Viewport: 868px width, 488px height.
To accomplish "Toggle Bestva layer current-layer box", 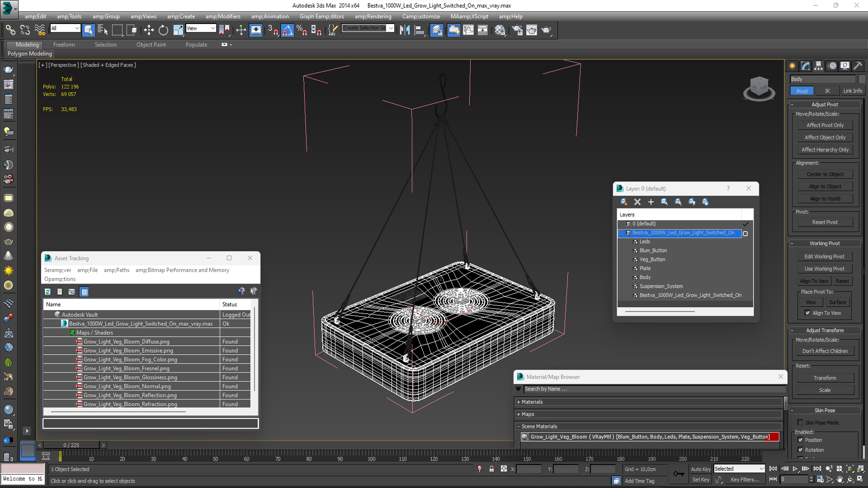I will coord(745,234).
